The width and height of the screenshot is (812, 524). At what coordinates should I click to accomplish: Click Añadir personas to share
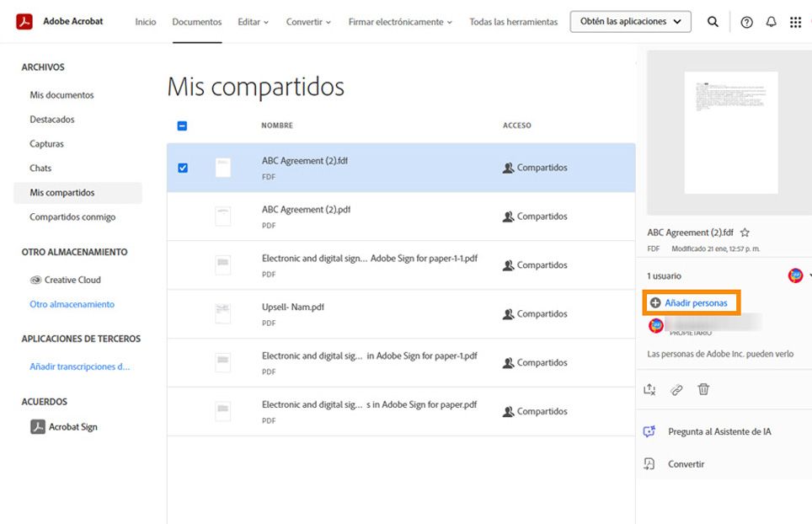[692, 301]
